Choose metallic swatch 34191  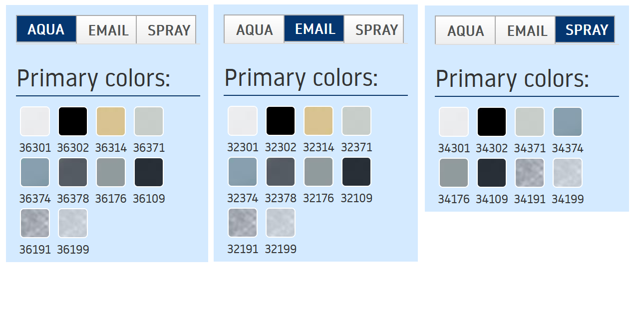[530, 173]
